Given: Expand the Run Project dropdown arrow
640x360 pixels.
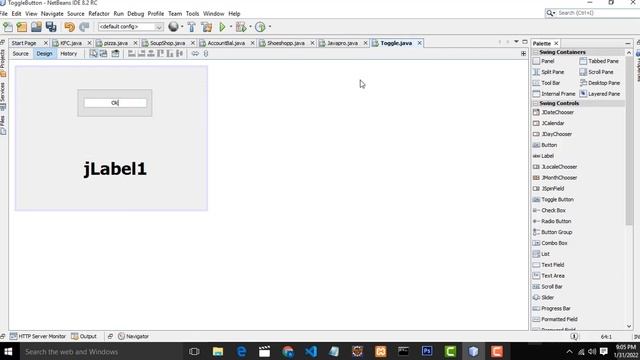Looking at the screenshot, I should (231, 27).
